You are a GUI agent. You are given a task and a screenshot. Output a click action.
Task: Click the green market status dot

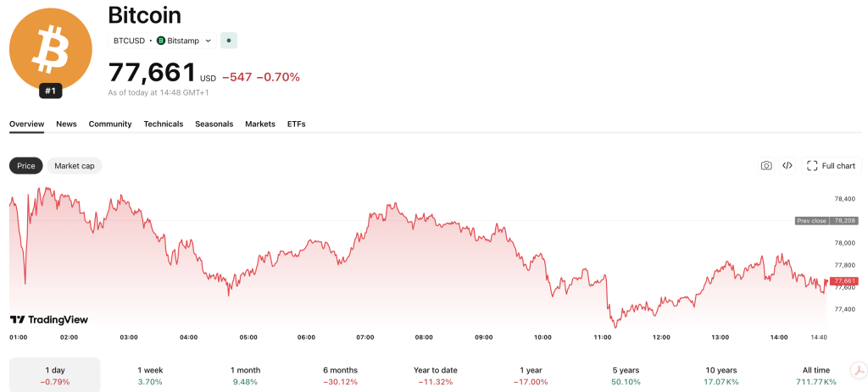pyautogui.click(x=228, y=40)
